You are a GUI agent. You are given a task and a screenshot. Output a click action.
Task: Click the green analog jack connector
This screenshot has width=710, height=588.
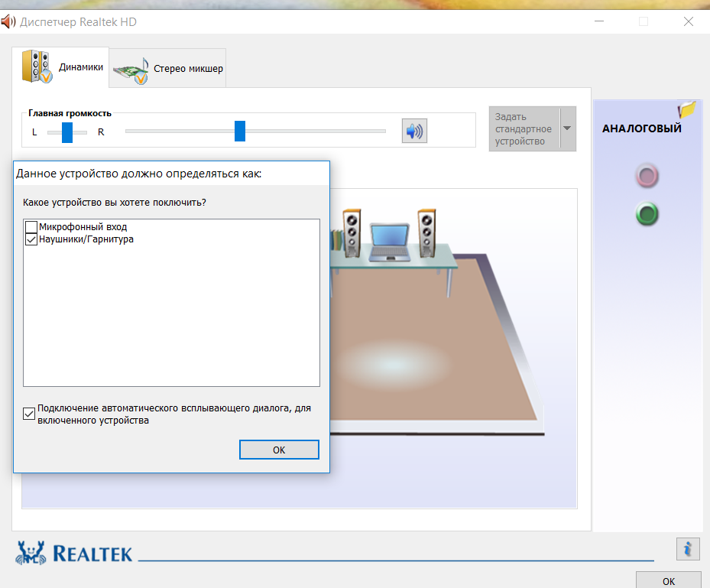coord(647,214)
